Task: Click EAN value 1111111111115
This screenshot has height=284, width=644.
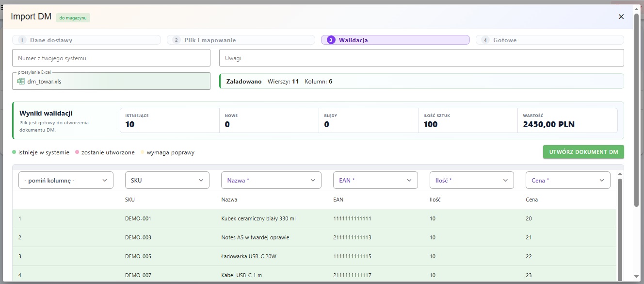Action: pyautogui.click(x=352, y=256)
